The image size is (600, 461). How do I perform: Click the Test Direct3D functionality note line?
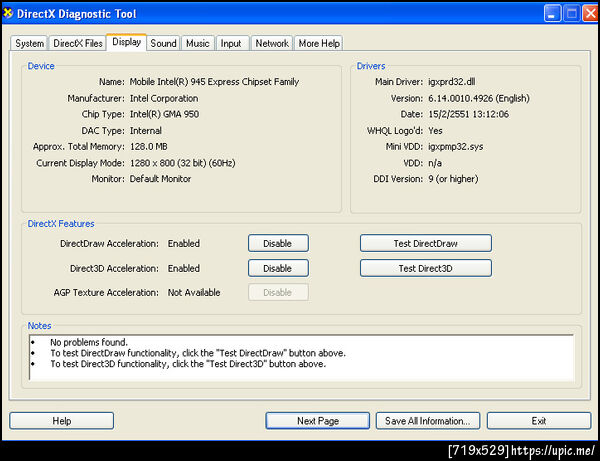tap(188, 364)
